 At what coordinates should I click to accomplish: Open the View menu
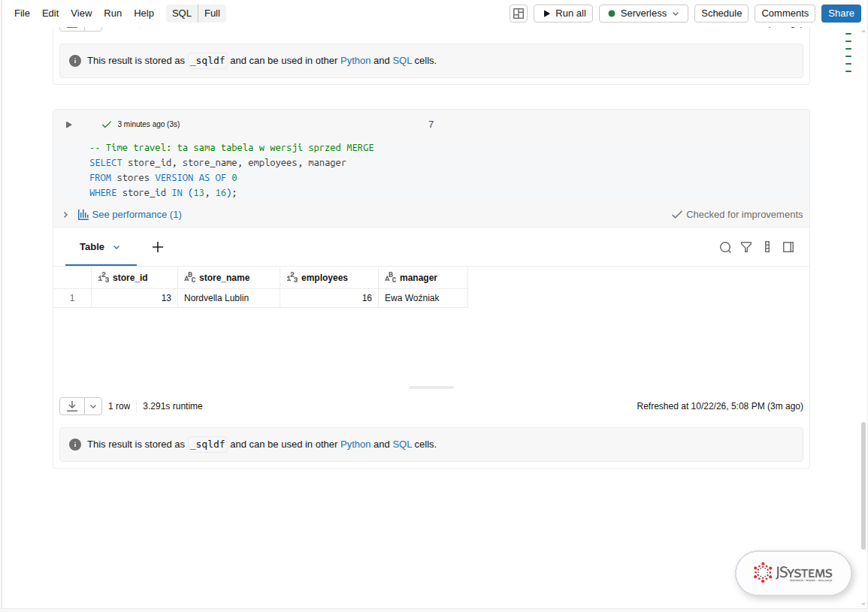click(81, 14)
